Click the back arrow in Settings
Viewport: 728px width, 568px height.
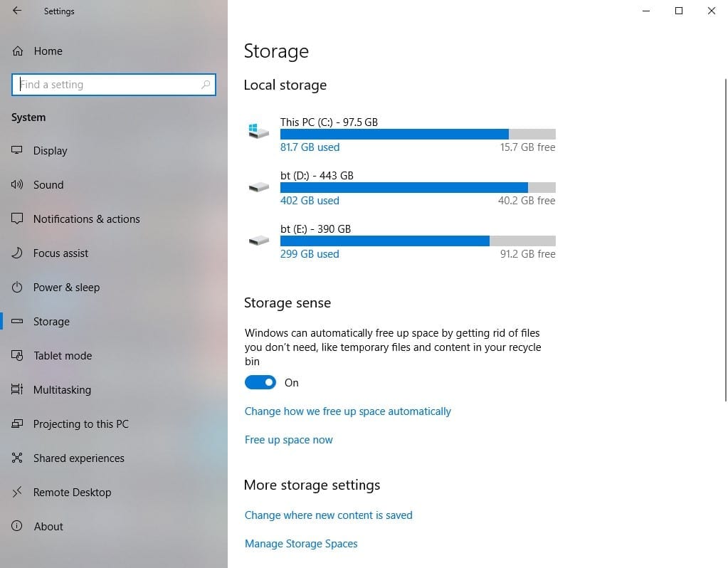pyautogui.click(x=17, y=11)
